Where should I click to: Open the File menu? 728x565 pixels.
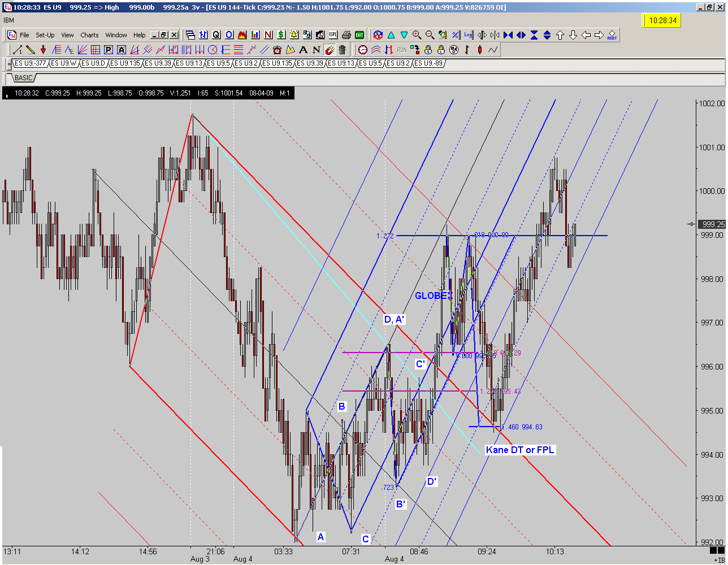[x=24, y=35]
